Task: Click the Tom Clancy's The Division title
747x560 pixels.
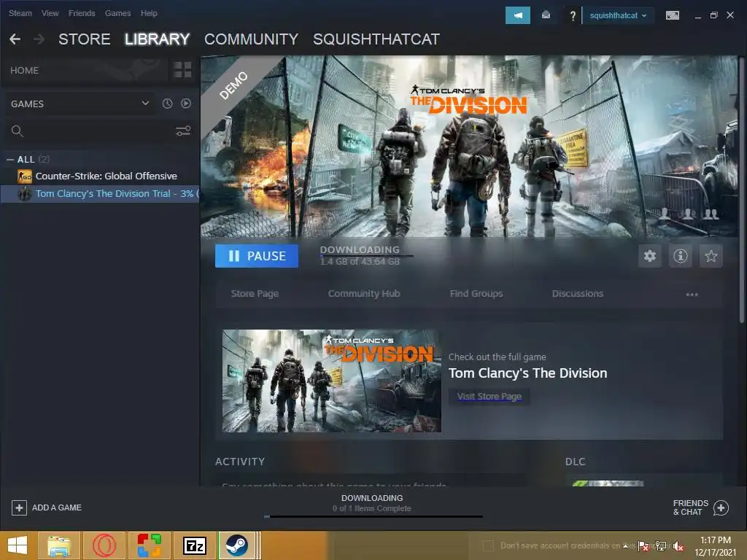Action: tap(528, 373)
